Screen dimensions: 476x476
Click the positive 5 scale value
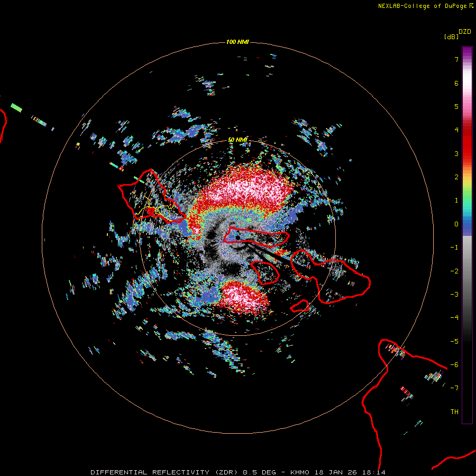456,106
